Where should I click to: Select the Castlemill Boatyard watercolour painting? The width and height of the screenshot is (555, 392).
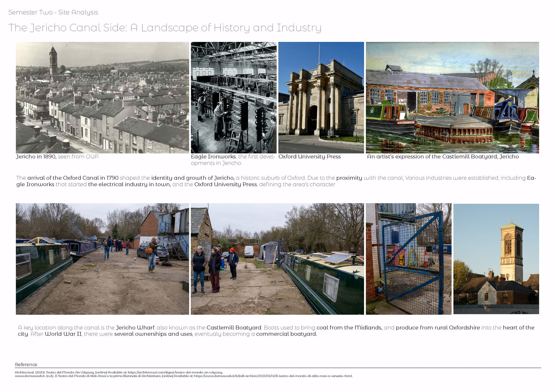[452, 97]
